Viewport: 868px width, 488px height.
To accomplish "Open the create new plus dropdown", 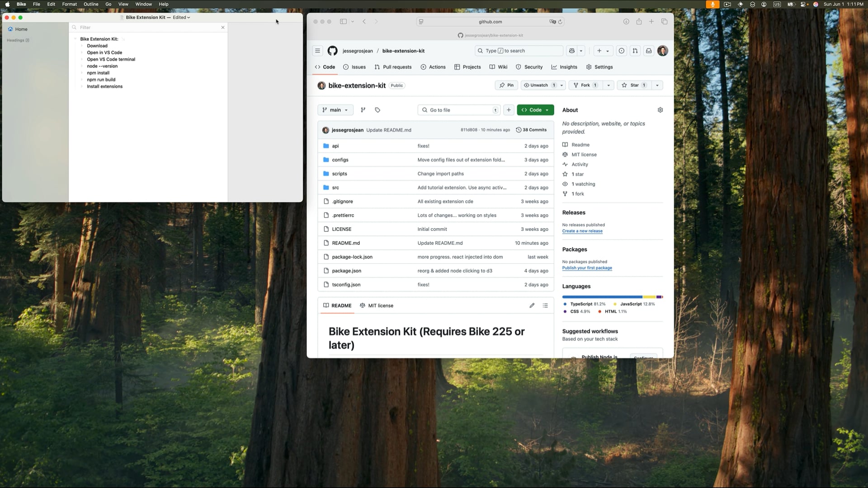I will coord(603,51).
